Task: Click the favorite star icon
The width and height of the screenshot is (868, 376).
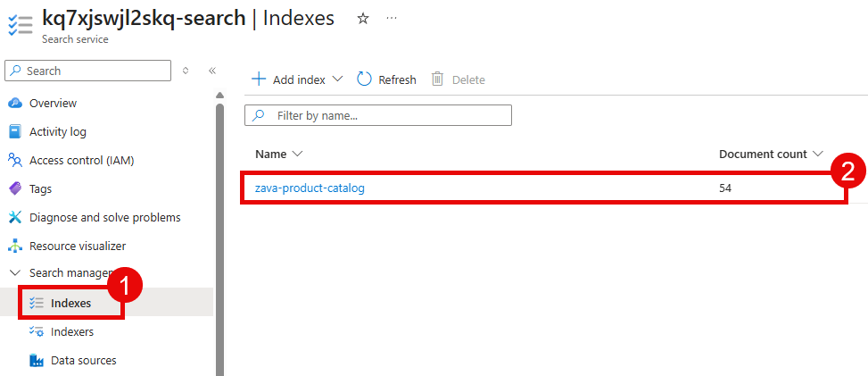Action: (362, 19)
